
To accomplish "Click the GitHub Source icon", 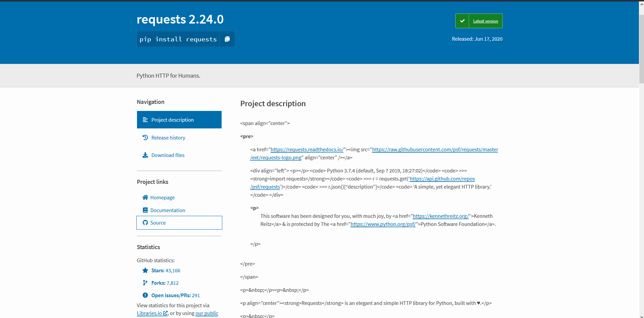I will (x=145, y=223).
